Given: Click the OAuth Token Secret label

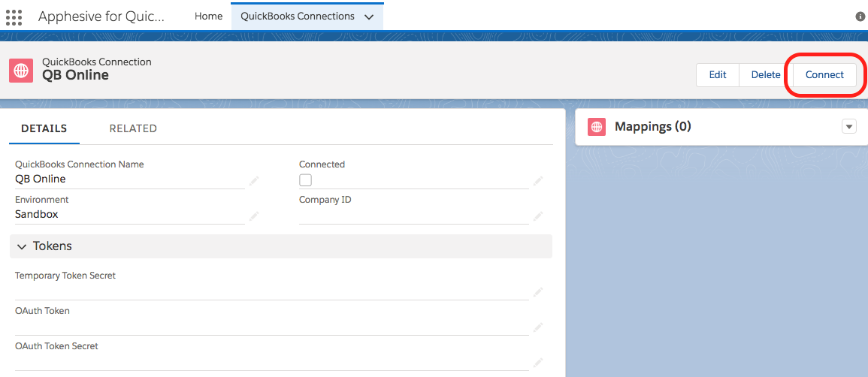Looking at the screenshot, I should pyautogui.click(x=56, y=346).
